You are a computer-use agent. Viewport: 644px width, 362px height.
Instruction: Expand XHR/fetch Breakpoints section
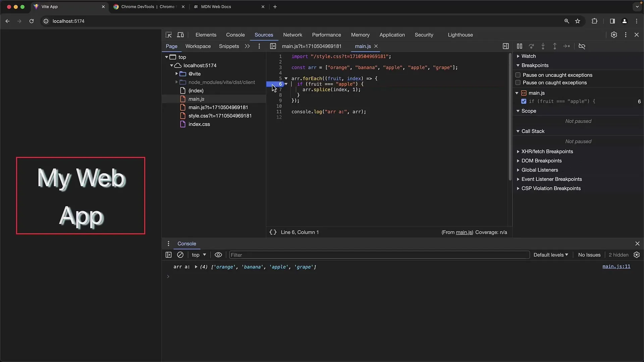pyautogui.click(x=547, y=152)
